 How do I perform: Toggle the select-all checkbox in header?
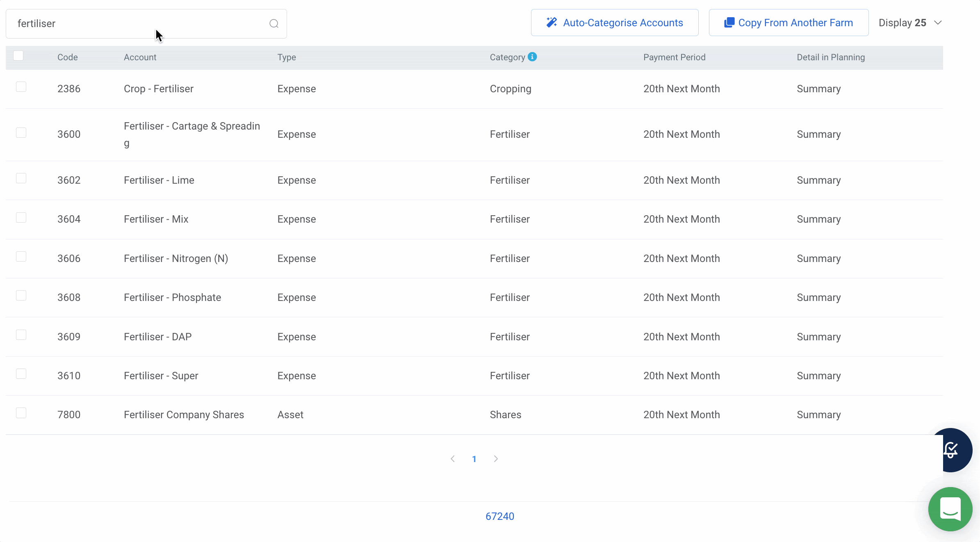(18, 55)
